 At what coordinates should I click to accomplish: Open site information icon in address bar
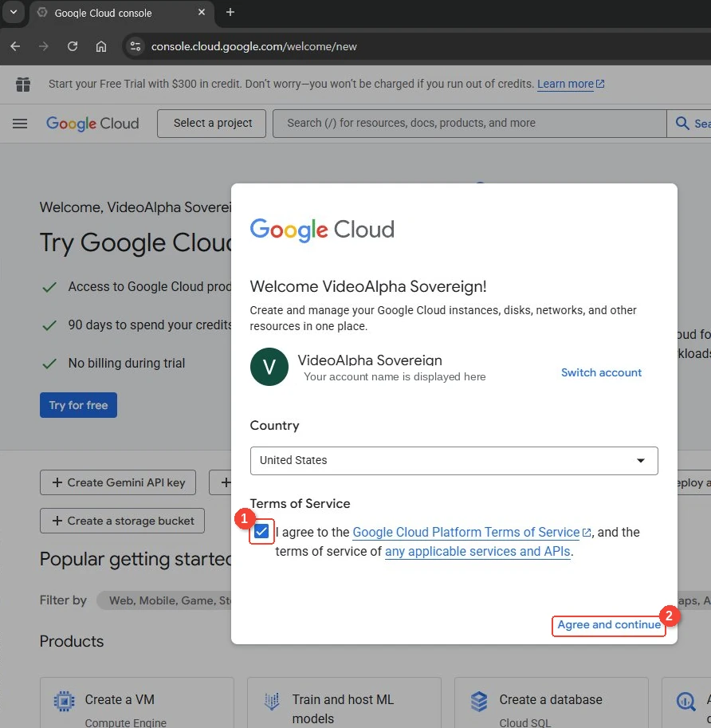pyautogui.click(x=136, y=46)
